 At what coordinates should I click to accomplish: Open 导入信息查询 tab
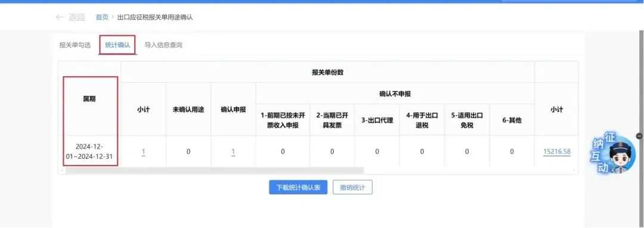tap(163, 45)
